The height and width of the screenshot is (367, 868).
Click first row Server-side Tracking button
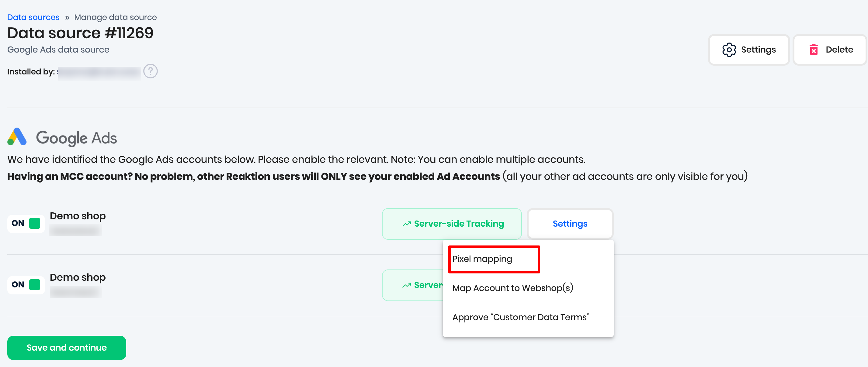coord(452,224)
